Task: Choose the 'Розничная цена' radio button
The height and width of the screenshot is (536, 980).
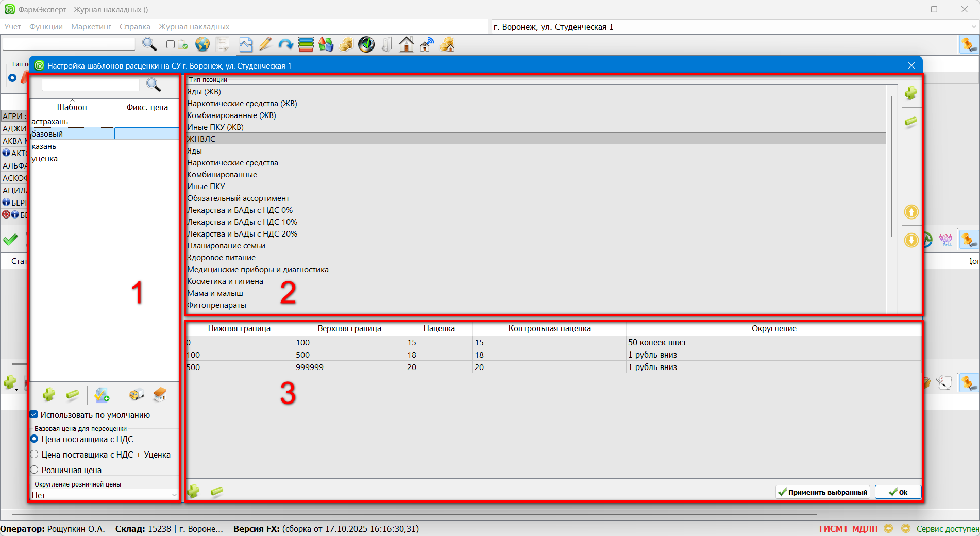Action: click(x=35, y=470)
